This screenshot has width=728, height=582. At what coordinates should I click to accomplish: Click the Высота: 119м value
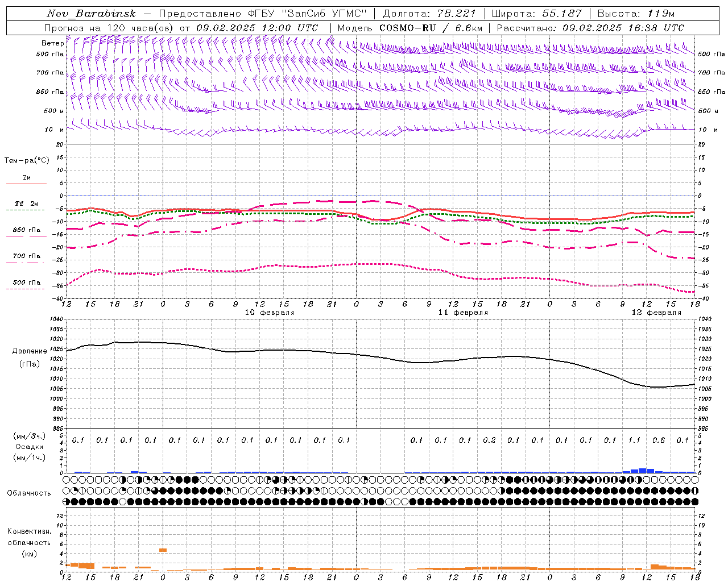click(x=636, y=14)
